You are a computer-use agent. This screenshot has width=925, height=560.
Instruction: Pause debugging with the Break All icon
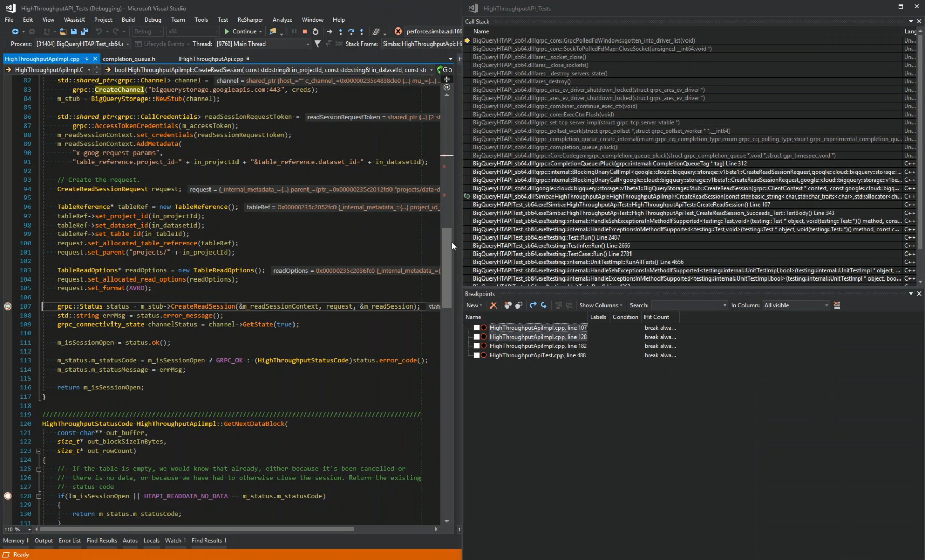click(294, 31)
